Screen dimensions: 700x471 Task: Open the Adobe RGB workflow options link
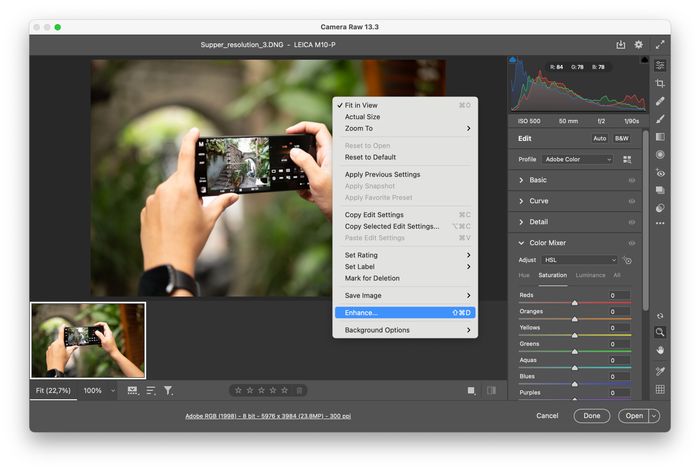[x=268, y=416]
